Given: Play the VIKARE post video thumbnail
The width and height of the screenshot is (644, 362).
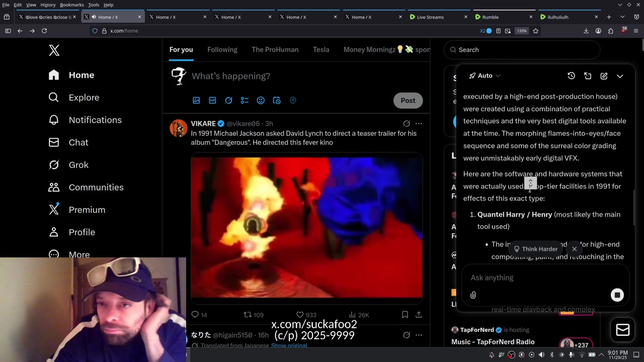Looking at the screenshot, I should [307, 228].
